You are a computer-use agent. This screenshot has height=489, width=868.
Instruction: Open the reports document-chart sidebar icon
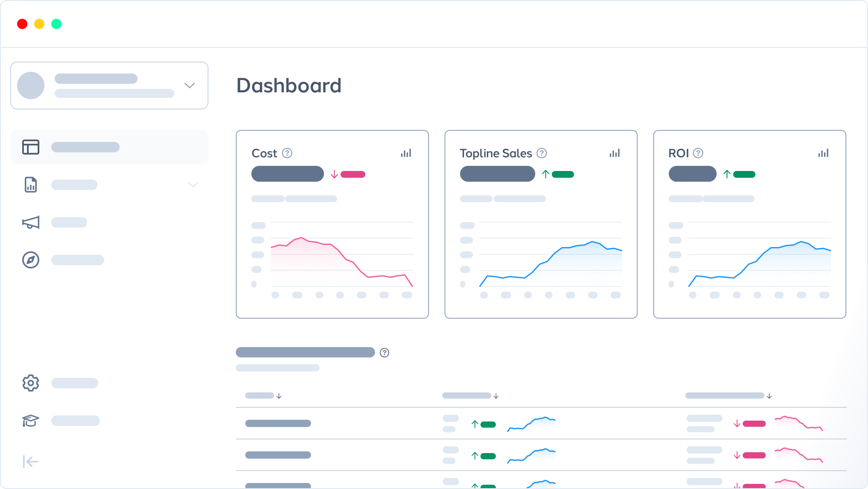[x=31, y=185]
